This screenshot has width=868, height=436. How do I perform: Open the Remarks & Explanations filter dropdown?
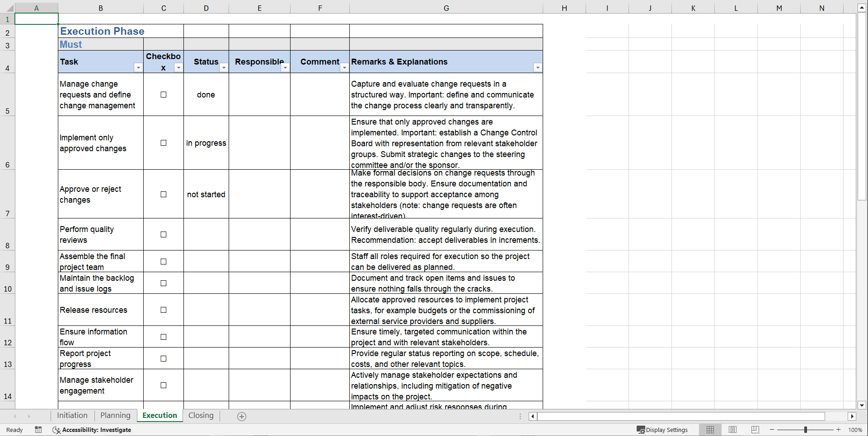[537, 67]
